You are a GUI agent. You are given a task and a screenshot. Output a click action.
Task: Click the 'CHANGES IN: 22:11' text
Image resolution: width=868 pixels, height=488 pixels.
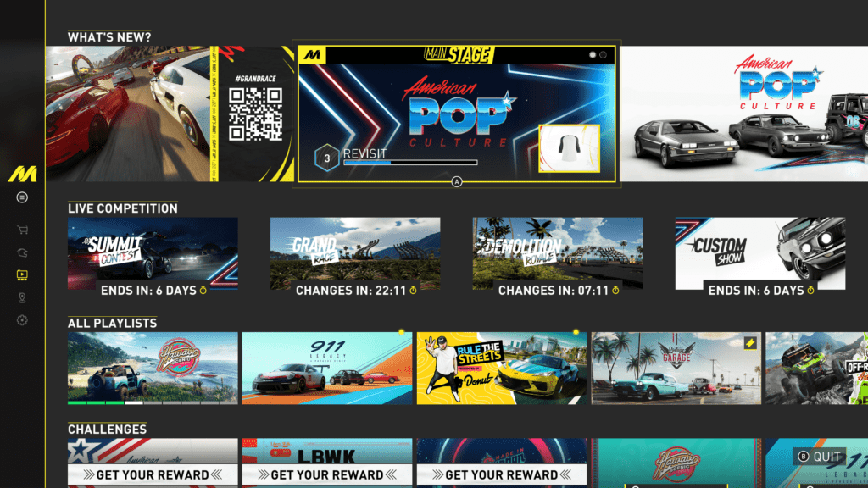tap(351, 291)
